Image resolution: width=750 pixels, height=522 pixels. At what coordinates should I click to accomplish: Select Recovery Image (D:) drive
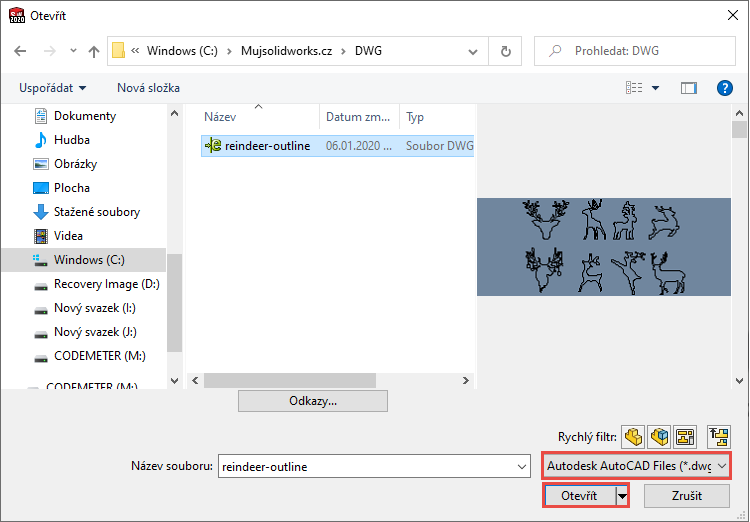[106, 284]
